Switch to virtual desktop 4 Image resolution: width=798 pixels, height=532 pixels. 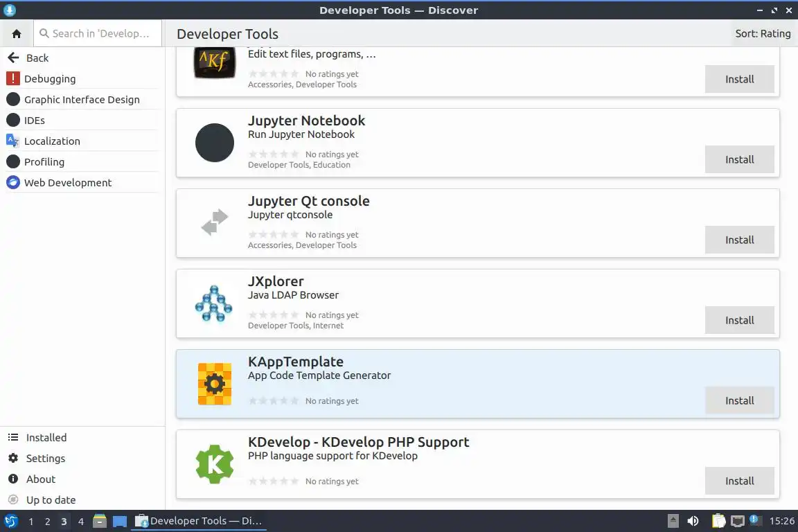(x=80, y=522)
